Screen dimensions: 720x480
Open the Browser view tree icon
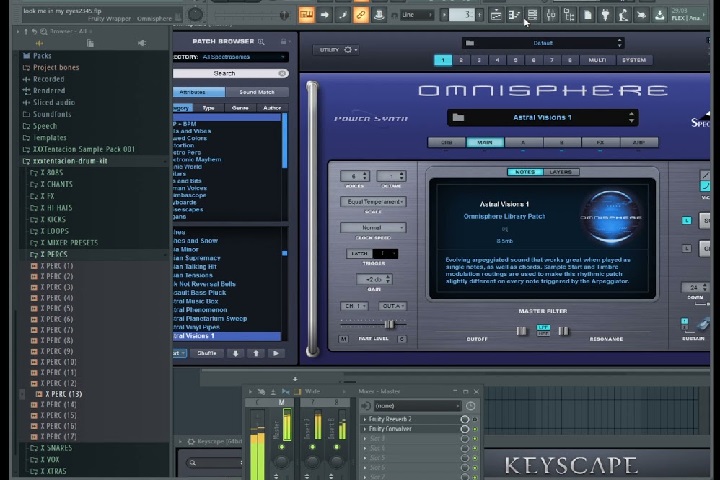pyautogui.click(x=569, y=15)
